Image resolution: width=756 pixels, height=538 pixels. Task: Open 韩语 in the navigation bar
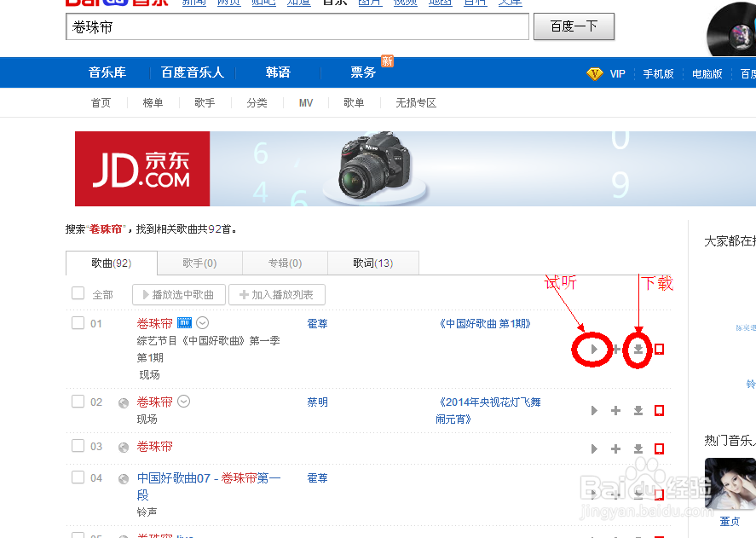point(278,72)
